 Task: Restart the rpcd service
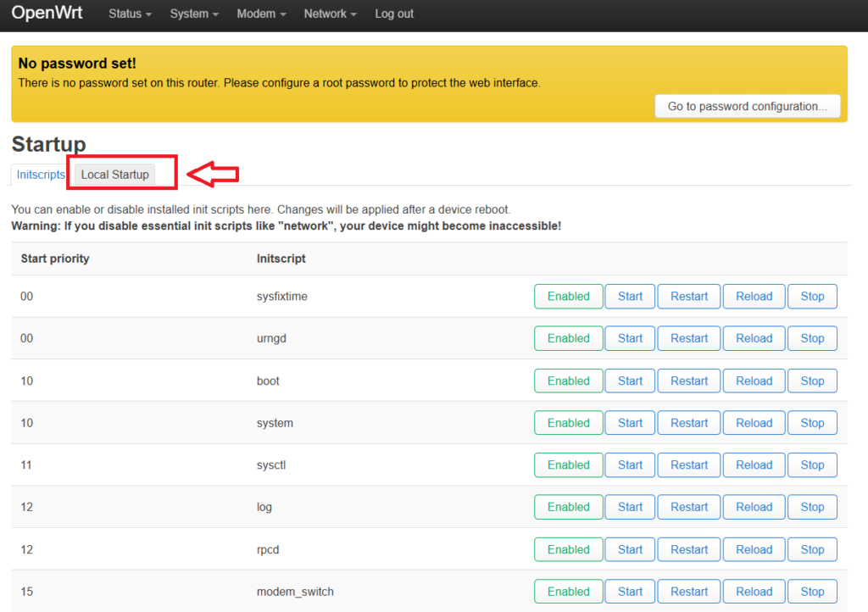(688, 549)
